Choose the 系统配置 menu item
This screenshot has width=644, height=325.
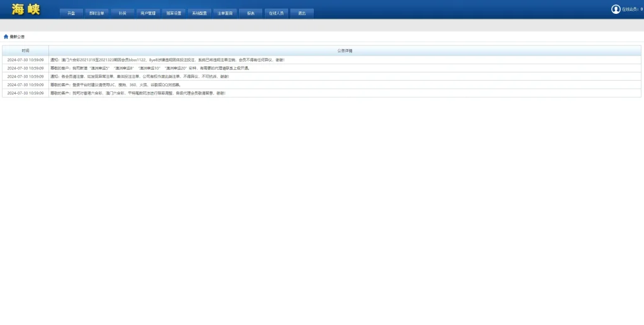click(199, 13)
